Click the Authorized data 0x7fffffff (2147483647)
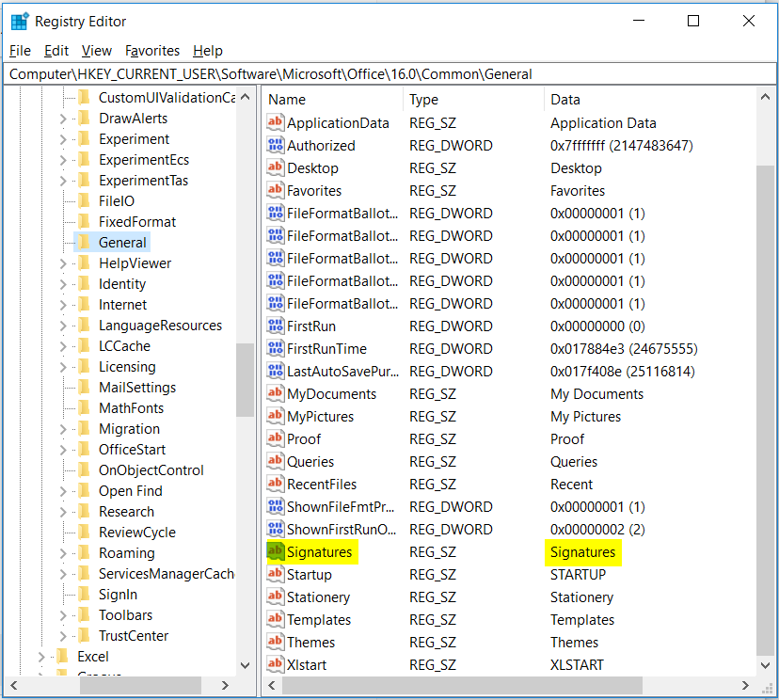The image size is (779, 700). click(621, 146)
